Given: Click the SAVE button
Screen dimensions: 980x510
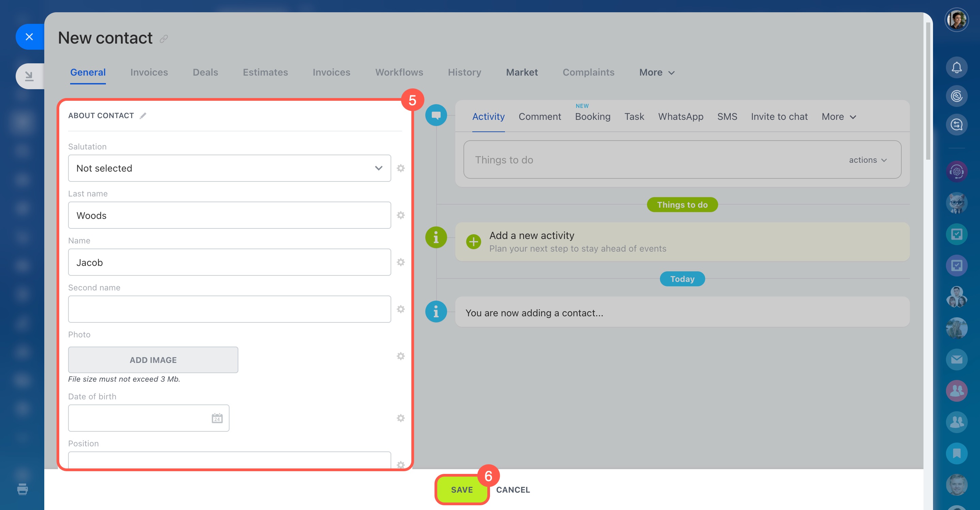Looking at the screenshot, I should tap(461, 490).
